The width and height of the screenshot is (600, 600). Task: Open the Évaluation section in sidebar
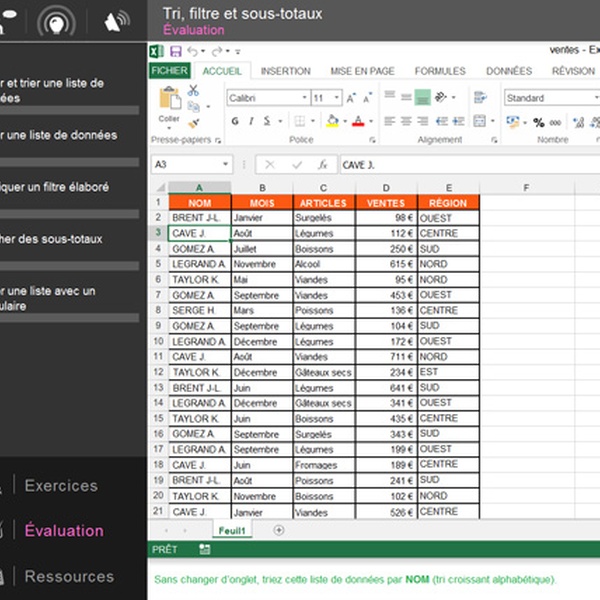pos(64,531)
